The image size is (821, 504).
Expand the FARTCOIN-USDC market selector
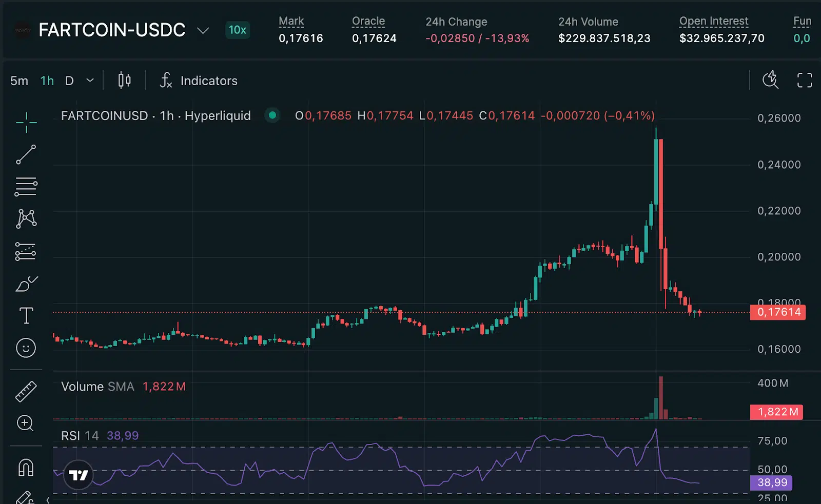coord(203,31)
